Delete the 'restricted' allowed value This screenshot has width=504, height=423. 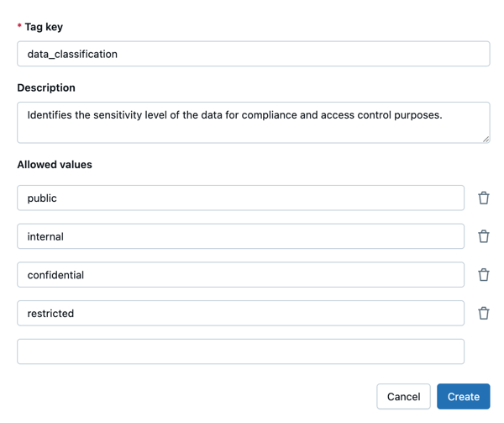[484, 313]
